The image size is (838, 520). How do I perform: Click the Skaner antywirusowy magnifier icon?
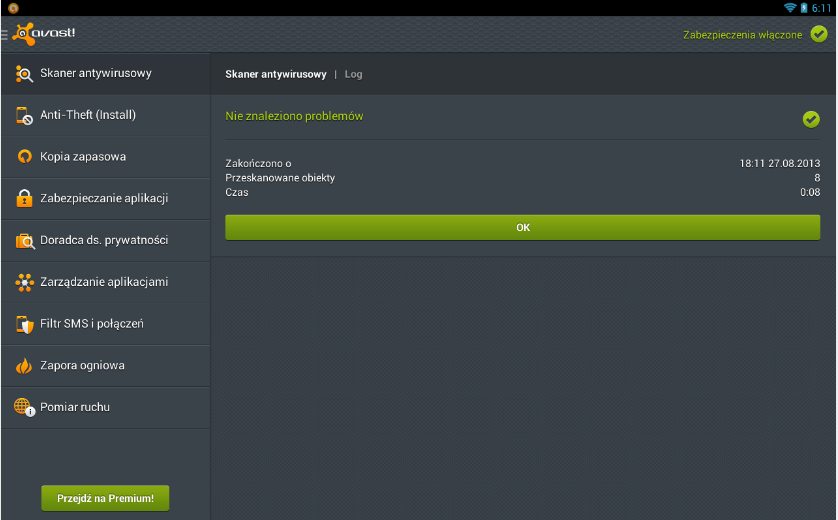tap(24, 74)
